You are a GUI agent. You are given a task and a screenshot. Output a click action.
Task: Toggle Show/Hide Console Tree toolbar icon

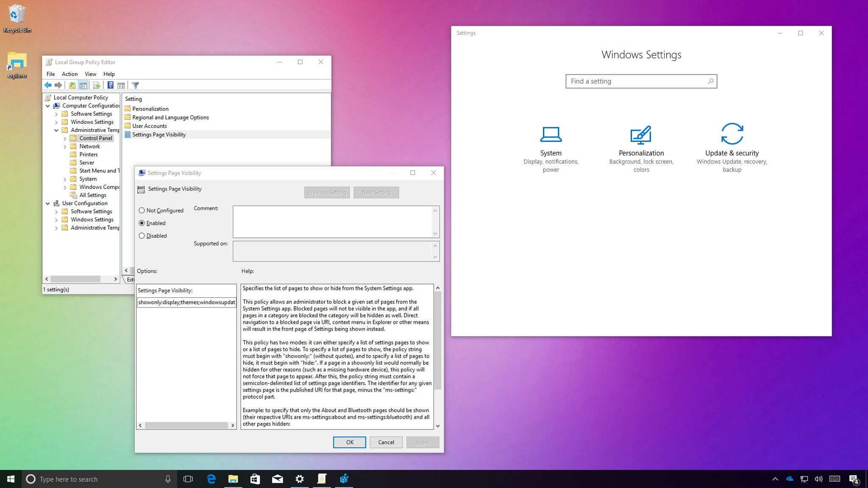coord(83,85)
